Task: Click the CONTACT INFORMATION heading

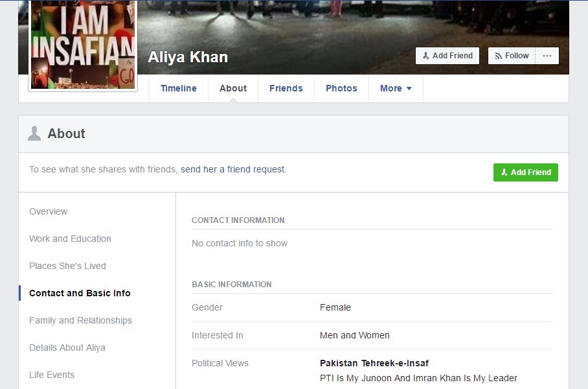Action: tap(238, 220)
